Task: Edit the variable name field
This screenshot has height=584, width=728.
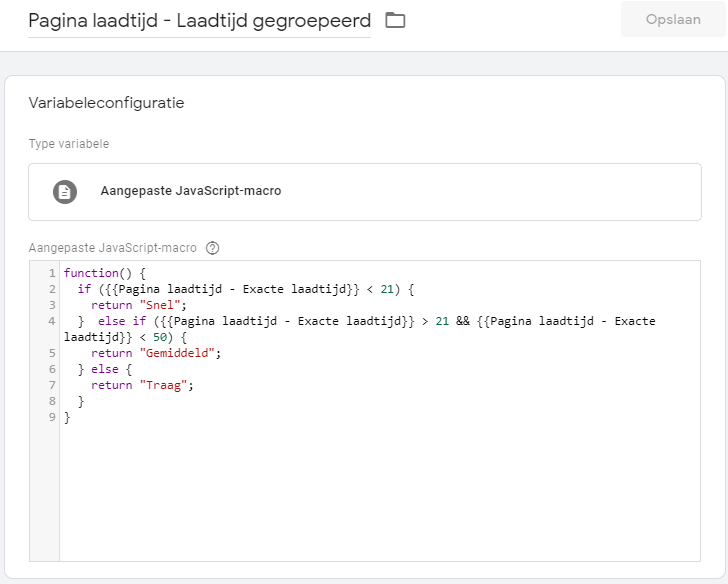Action: [x=199, y=21]
